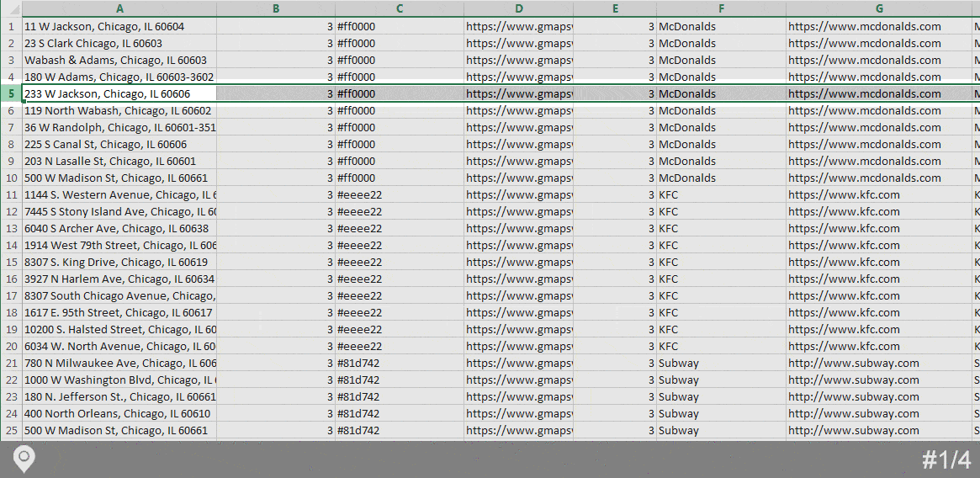The height and width of the screenshot is (478, 980).
Task: Select column G header
Action: coord(879,8)
